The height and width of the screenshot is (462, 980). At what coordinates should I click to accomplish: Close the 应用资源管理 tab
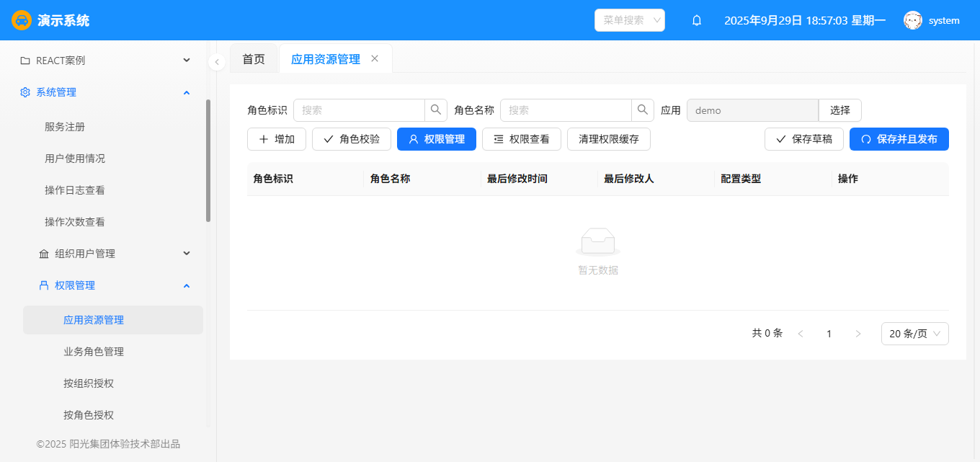375,58
